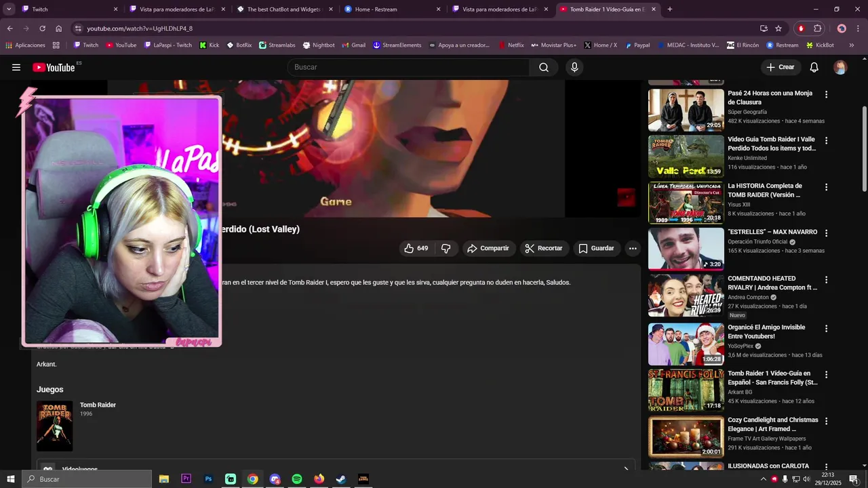Bookmark this page with star icon
Viewport: 868px width, 488px height.
tap(778, 28)
